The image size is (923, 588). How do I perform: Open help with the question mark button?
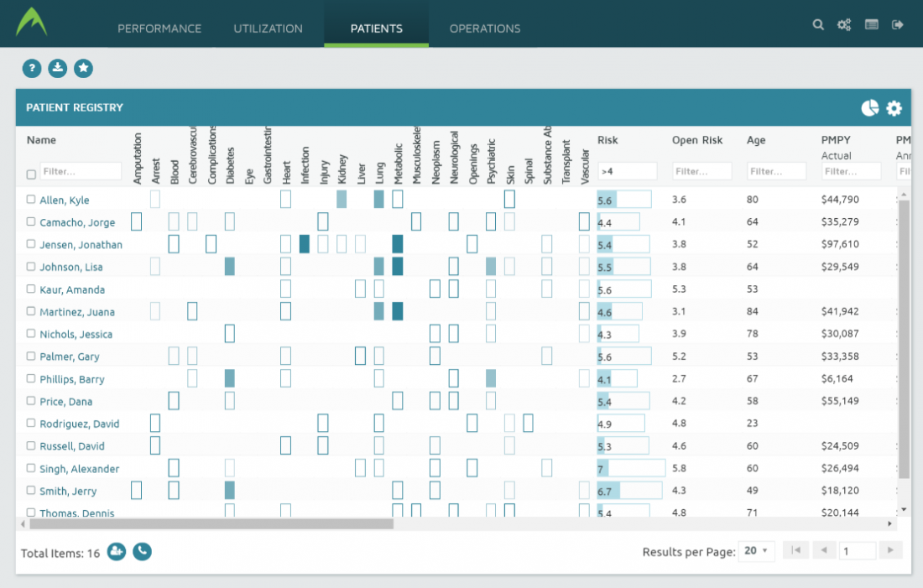click(32, 68)
